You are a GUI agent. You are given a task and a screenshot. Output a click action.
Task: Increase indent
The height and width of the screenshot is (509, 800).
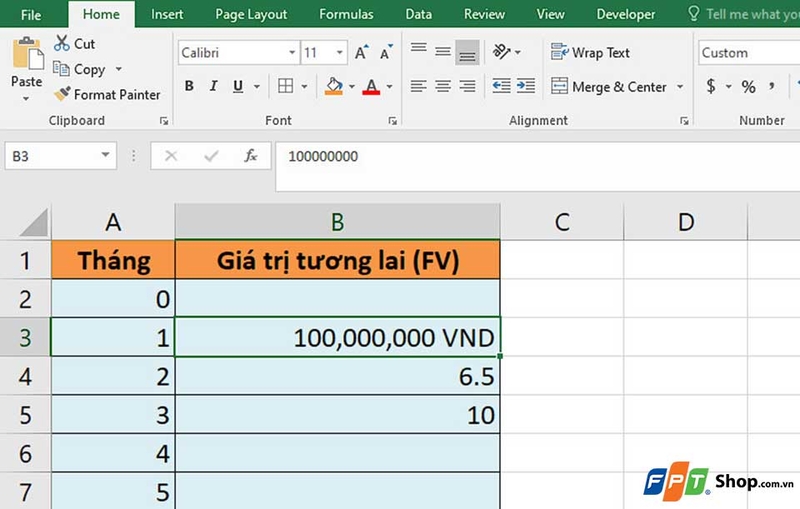[x=526, y=86]
